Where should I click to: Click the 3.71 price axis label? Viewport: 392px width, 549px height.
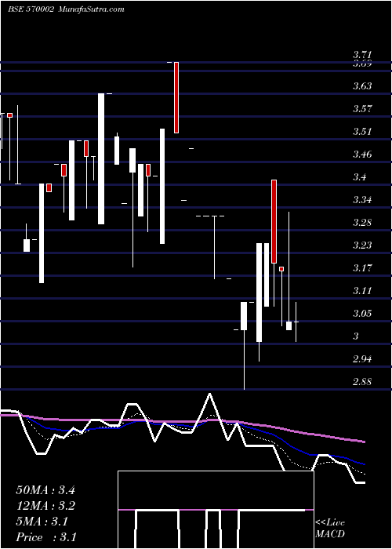coord(362,55)
